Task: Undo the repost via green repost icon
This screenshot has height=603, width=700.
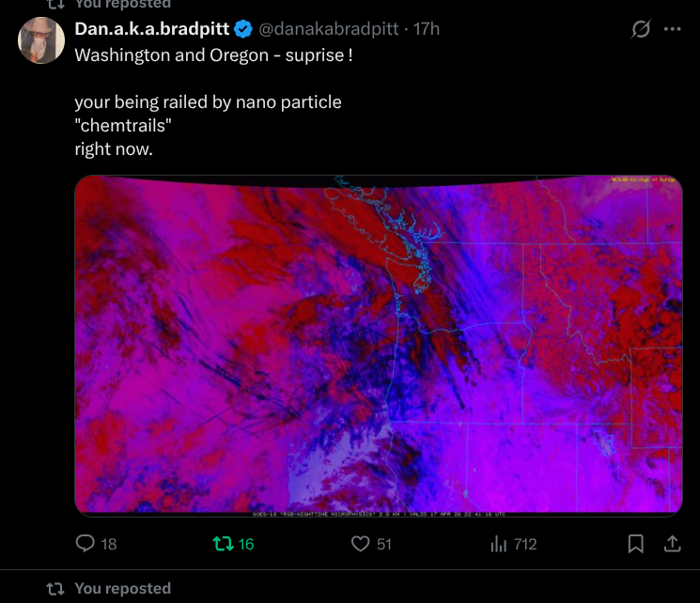Action: click(223, 544)
